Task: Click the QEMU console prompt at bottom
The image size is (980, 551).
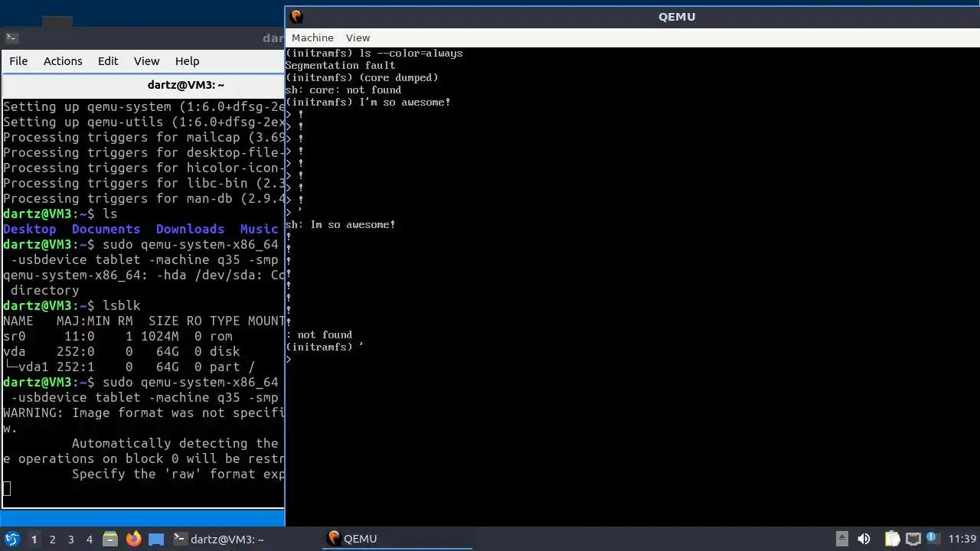Action: 289,359
